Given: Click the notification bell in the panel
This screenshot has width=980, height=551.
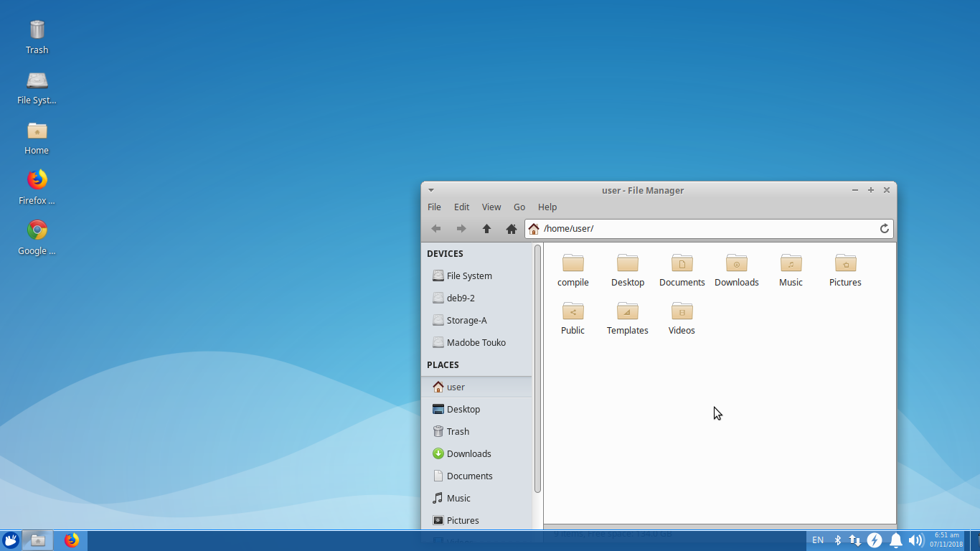Looking at the screenshot, I should click(895, 540).
